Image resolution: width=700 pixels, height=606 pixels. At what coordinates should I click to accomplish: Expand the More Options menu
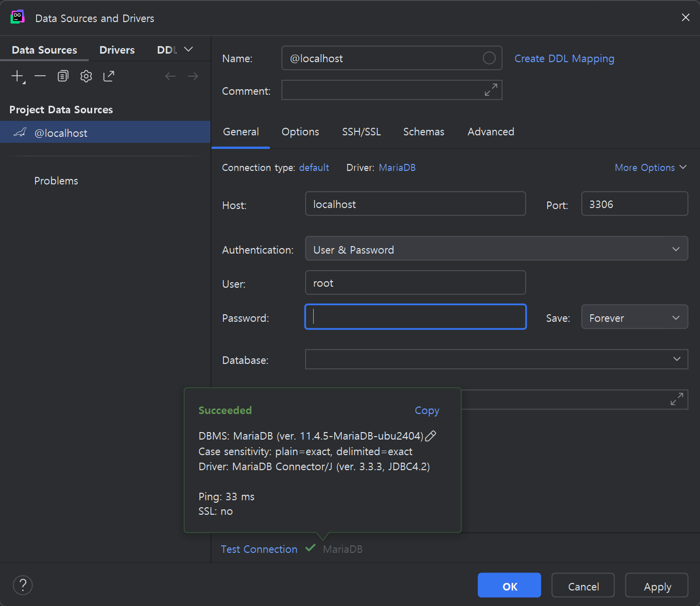650,167
